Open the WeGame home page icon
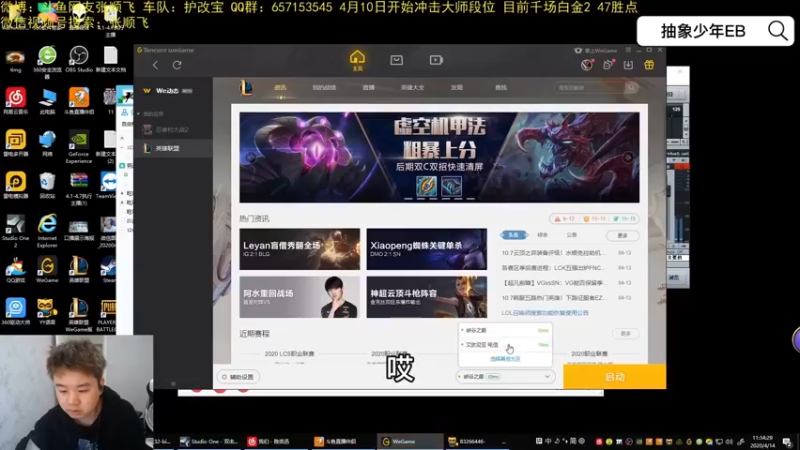The width and height of the screenshot is (800, 450). click(357, 61)
